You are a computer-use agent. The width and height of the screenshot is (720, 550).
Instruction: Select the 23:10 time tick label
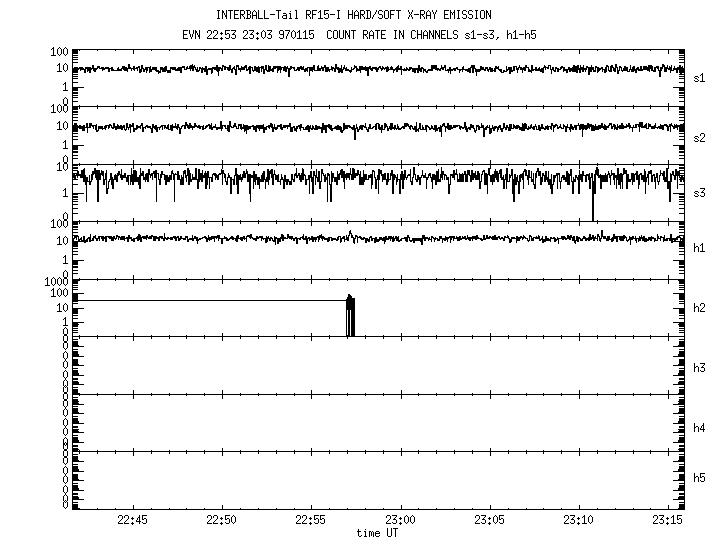click(x=579, y=521)
